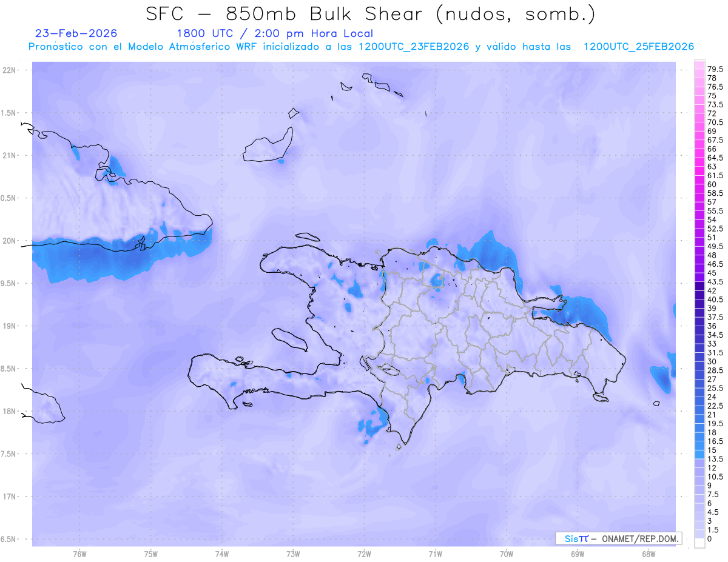728x562 pixels.
Task: Click the '17N' latitude label
Action: tap(10, 497)
